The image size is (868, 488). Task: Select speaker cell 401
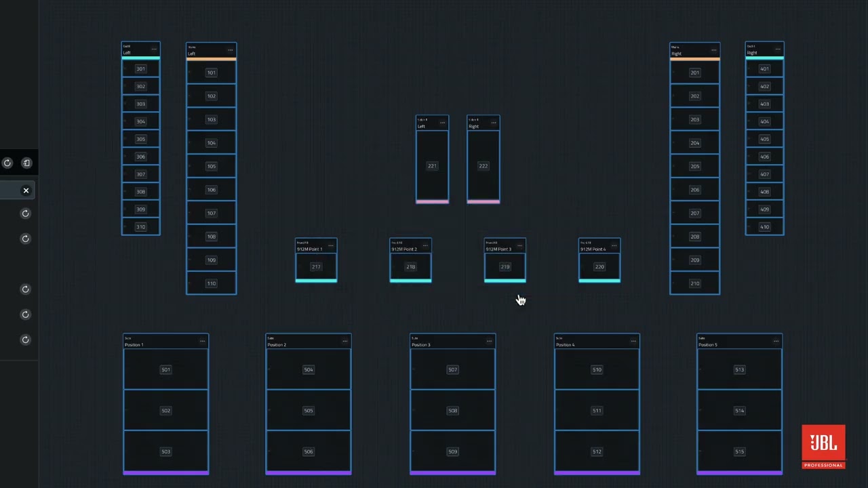pos(764,68)
